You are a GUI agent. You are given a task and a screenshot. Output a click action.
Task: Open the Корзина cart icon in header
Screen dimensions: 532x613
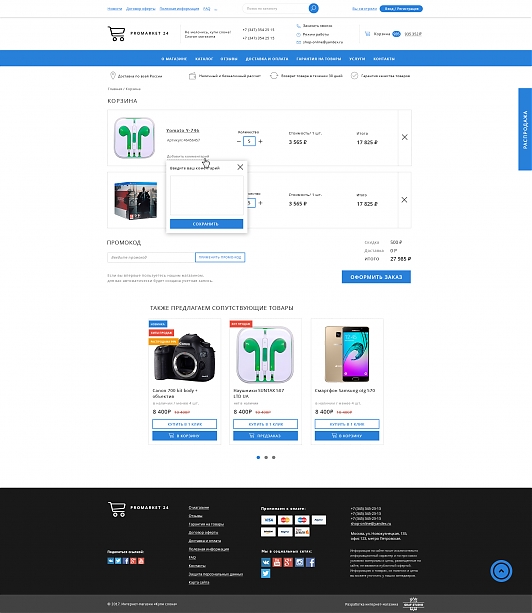[367, 34]
